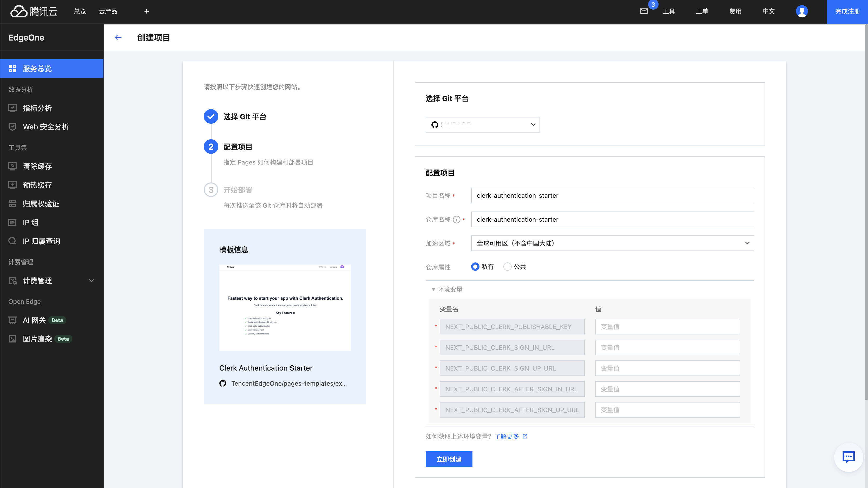Click the info icon next to 仓库名称
Screen dimensions: 868x488
coord(457,219)
